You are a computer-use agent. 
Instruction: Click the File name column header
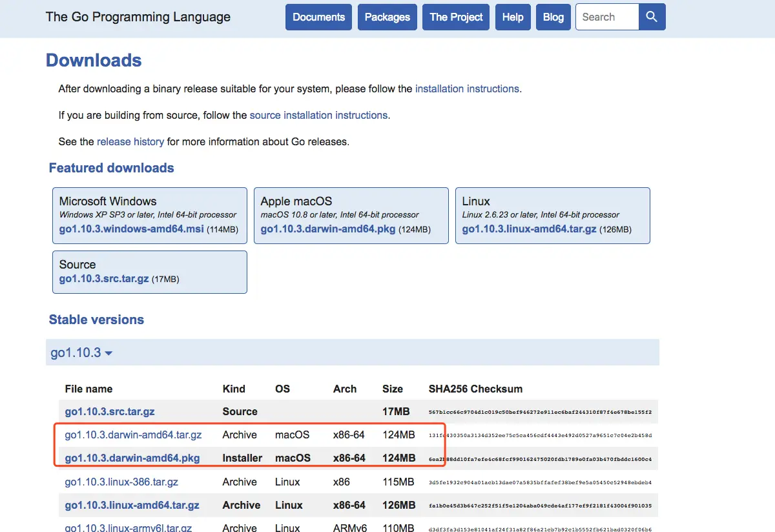coord(88,389)
